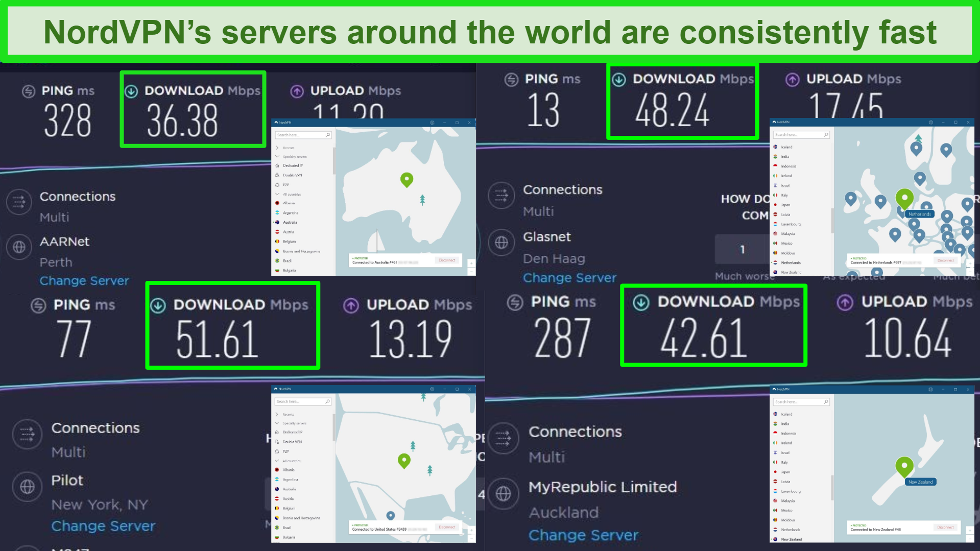Viewport: 980px width, 551px height.
Task: Click the 36.38 download speed value
Action: pos(182,121)
